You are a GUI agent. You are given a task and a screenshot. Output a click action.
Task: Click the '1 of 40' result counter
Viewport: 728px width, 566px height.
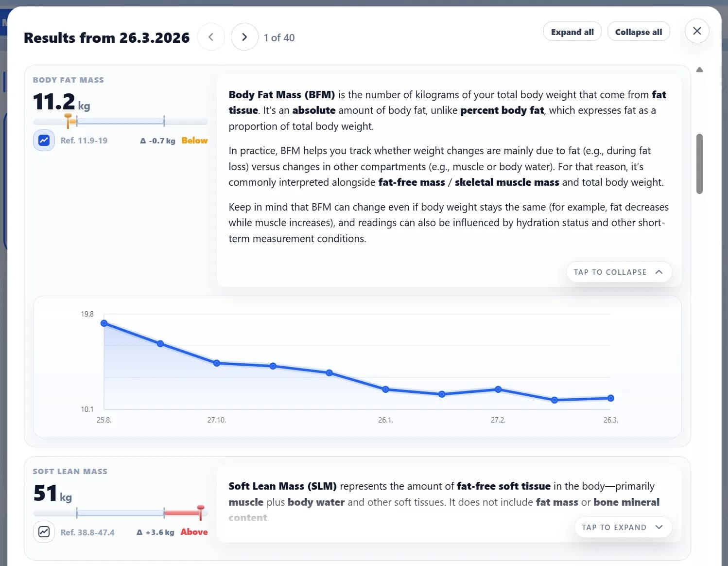[x=279, y=37]
